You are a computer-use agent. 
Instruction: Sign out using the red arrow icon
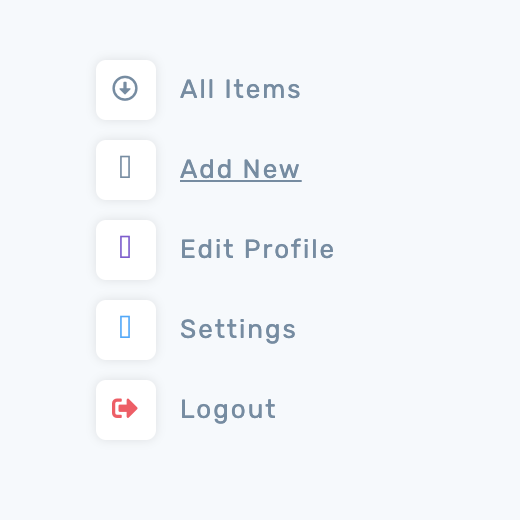coord(125,408)
